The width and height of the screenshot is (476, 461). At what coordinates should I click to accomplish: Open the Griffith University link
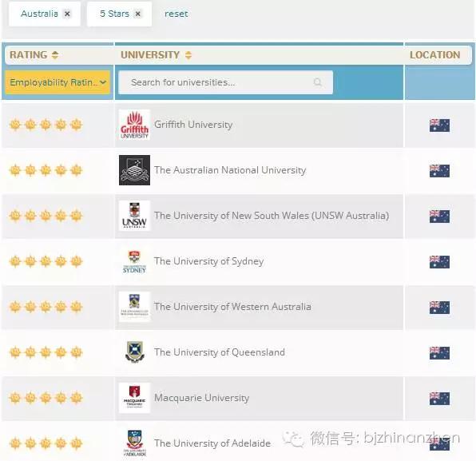[193, 125]
